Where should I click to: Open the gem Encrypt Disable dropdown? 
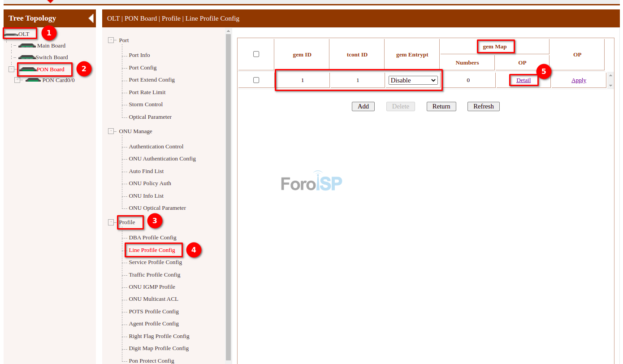coord(413,80)
